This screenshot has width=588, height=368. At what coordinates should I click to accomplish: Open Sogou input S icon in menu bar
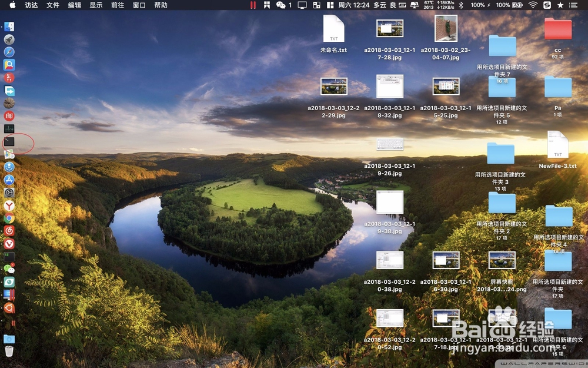(547, 5)
